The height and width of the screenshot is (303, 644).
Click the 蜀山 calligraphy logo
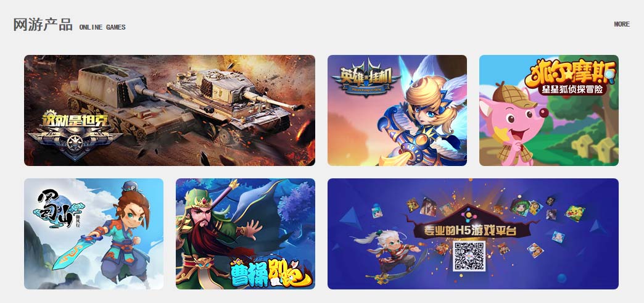(58, 209)
